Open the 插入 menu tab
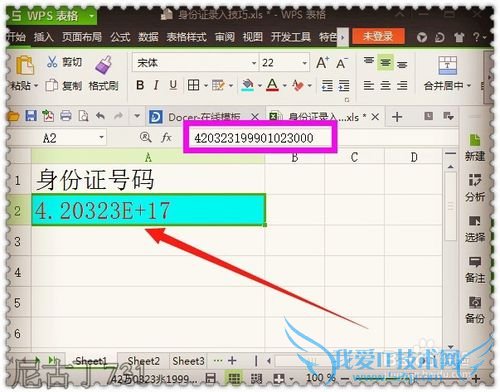The image size is (500, 392). 44,37
